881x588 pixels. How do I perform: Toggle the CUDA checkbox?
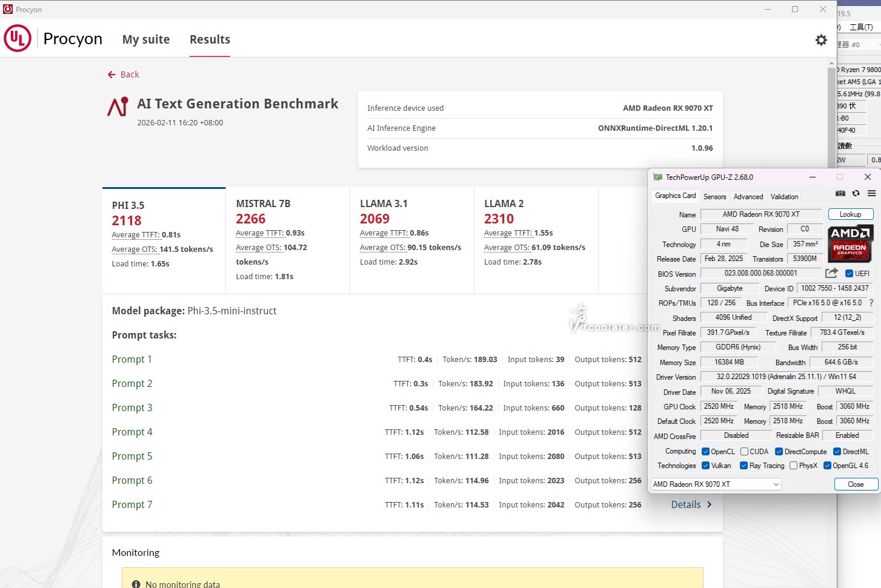[744, 452]
